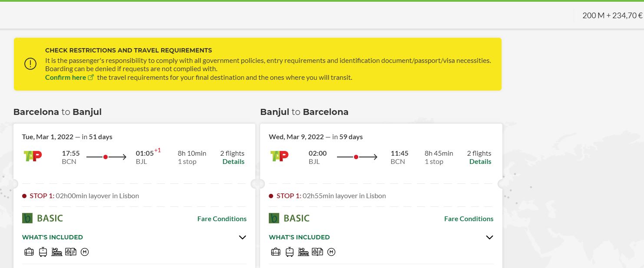Expand What's Included chevron on return card
The image size is (644, 268).
tap(489, 237)
